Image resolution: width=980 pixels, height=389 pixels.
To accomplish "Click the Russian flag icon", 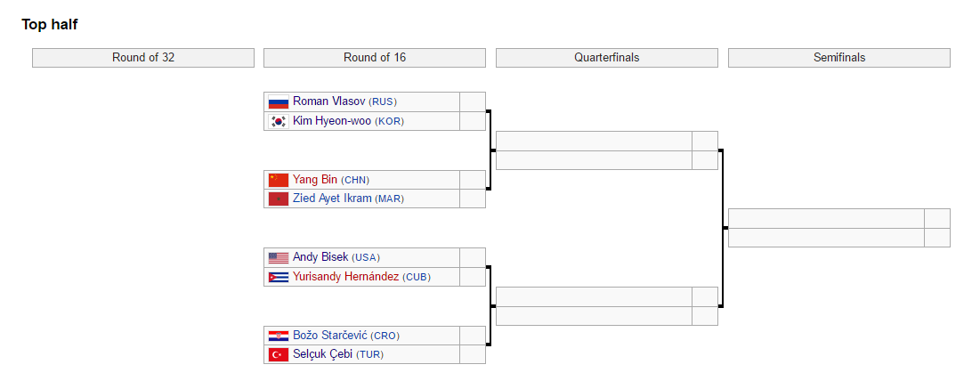I will (x=279, y=102).
